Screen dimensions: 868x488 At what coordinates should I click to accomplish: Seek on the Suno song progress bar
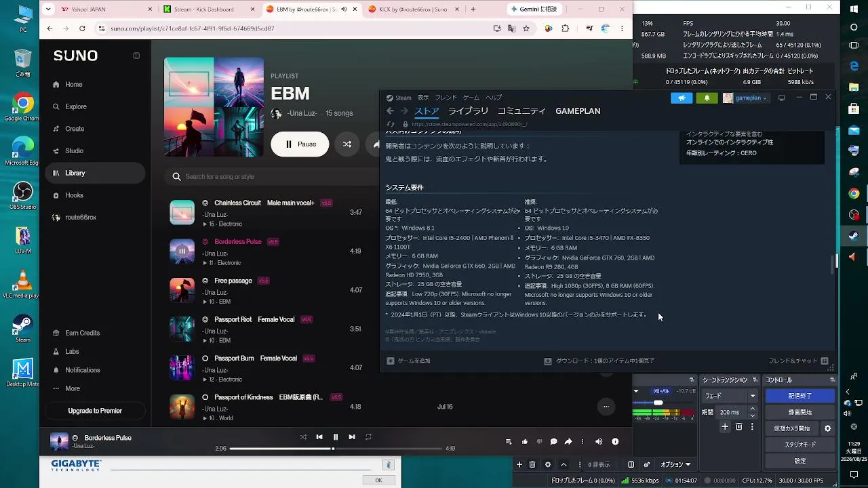pos(337,449)
